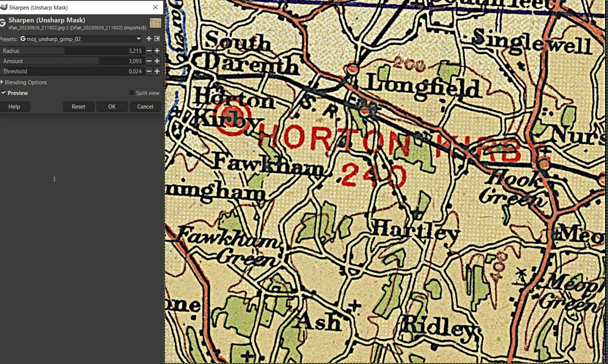Apply sharpening with the OK button
608x364 pixels.
pyautogui.click(x=112, y=106)
